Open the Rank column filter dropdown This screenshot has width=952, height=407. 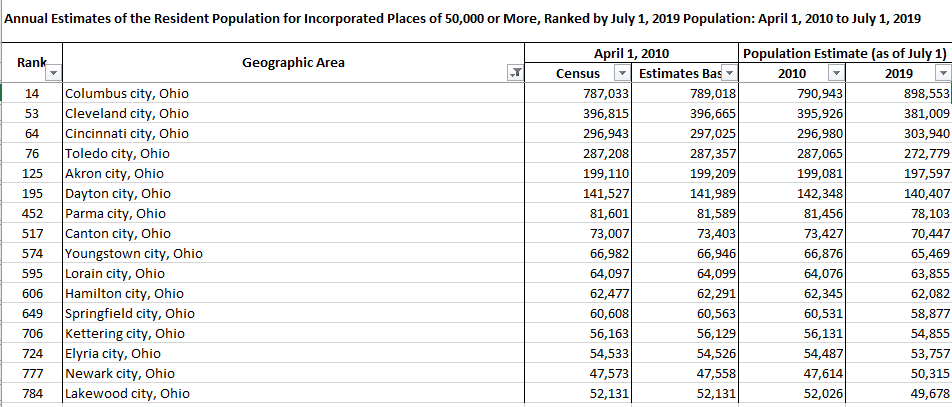click(x=53, y=74)
